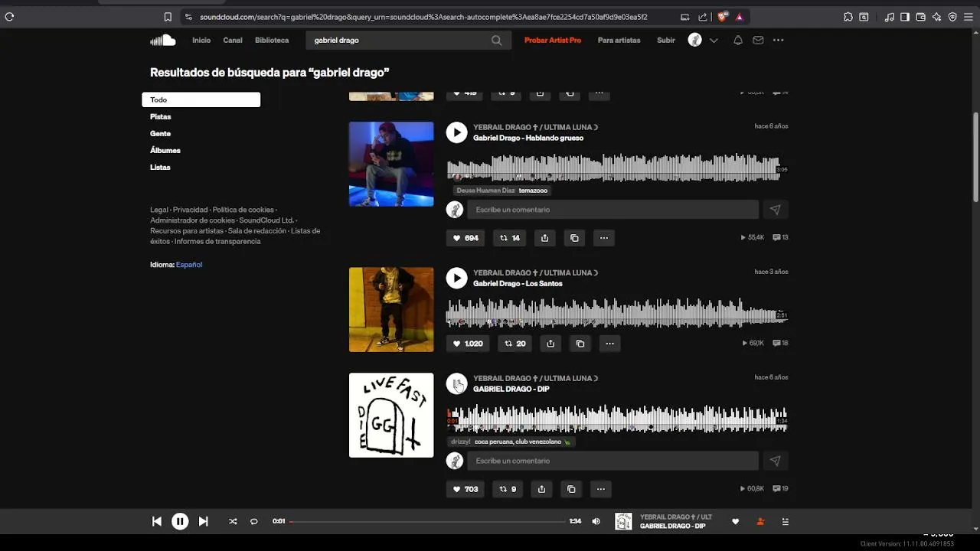Viewport: 980px width, 551px height.
Task: Toggle shuffle in bottom player
Action: point(233,521)
